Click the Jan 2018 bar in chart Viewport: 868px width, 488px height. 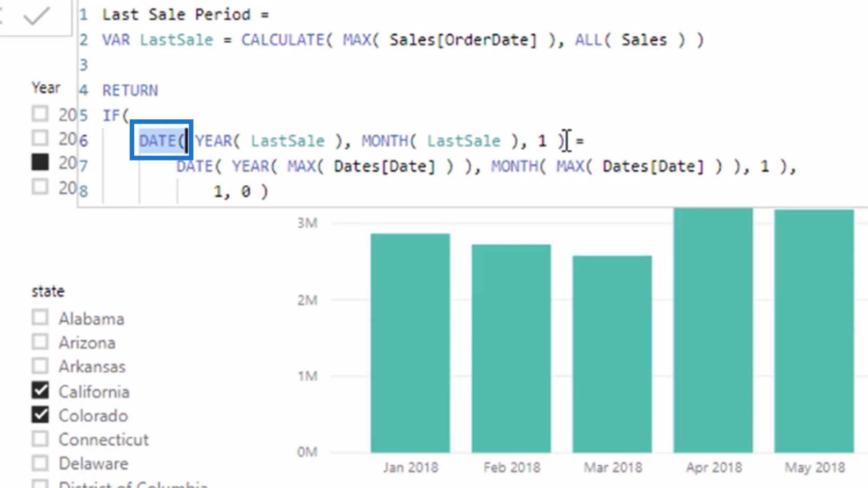click(x=410, y=343)
